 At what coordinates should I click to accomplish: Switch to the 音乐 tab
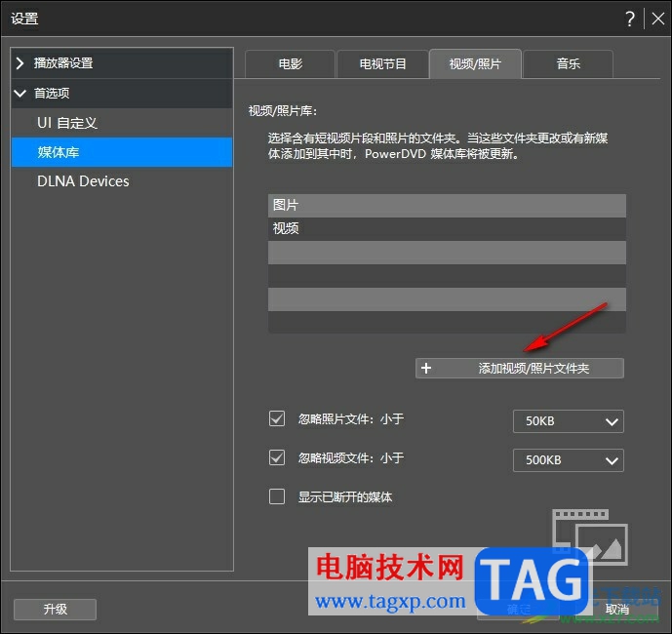(x=568, y=63)
